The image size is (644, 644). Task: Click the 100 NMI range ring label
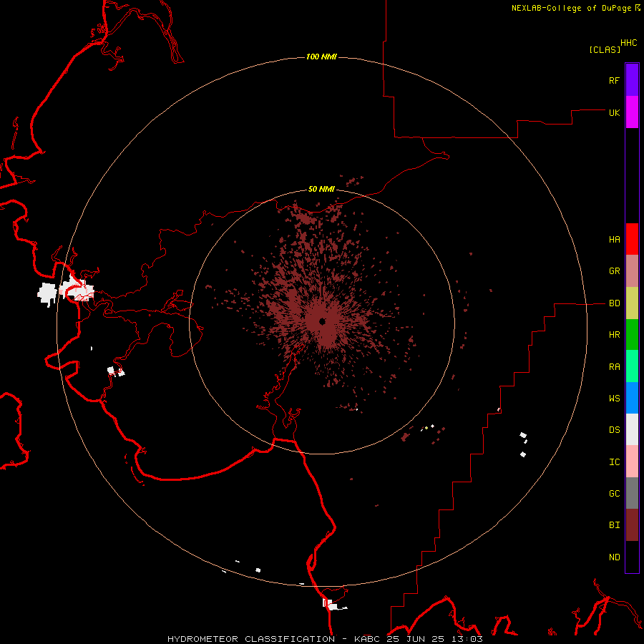(x=321, y=57)
